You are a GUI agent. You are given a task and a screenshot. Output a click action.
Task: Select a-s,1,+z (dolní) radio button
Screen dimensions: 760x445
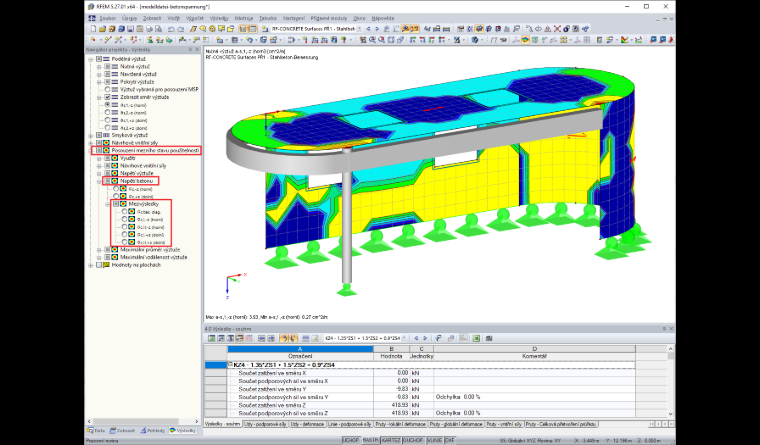point(108,120)
